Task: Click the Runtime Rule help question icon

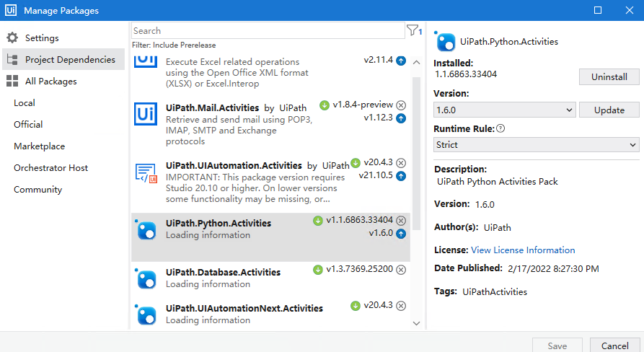Action: point(500,128)
